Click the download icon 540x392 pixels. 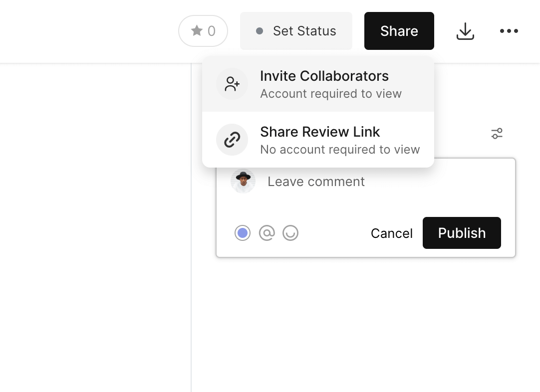click(x=465, y=31)
